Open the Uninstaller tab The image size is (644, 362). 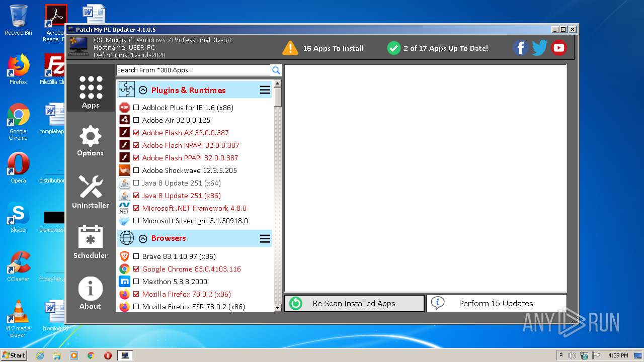[91, 192]
